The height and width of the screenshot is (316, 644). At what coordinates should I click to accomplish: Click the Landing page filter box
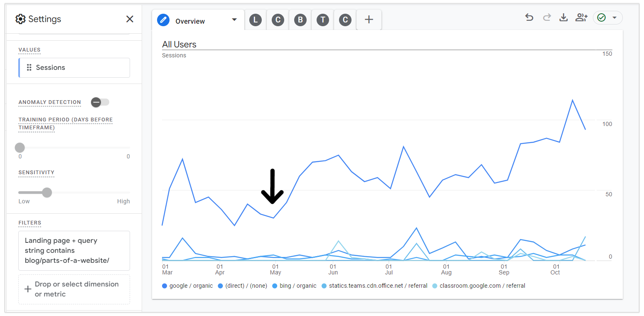click(x=74, y=251)
